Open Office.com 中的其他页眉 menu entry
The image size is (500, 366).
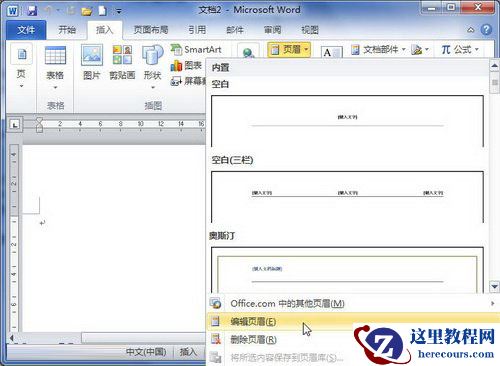353,304
